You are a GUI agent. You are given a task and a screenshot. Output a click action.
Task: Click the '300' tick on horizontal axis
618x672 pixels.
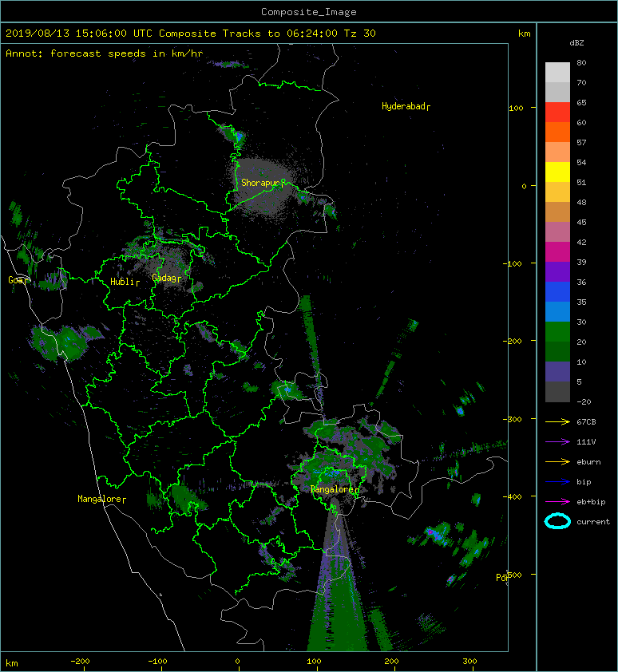pyautogui.click(x=469, y=662)
